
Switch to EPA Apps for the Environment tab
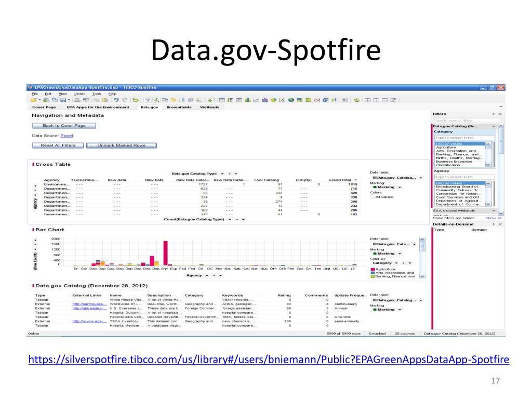(98, 107)
